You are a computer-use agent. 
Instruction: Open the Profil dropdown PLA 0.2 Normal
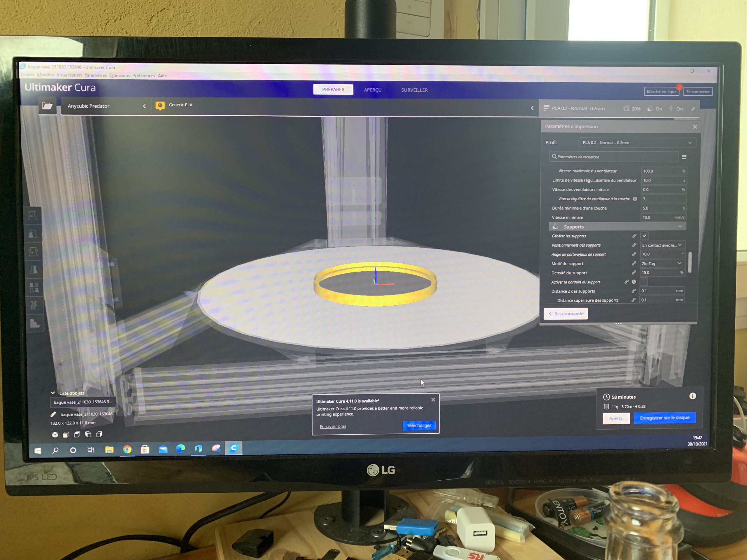point(637,143)
